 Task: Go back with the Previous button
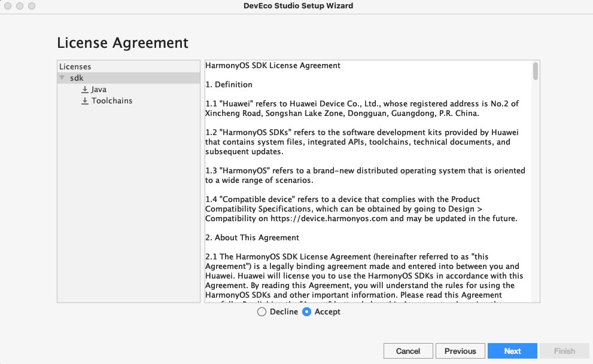pyautogui.click(x=460, y=351)
